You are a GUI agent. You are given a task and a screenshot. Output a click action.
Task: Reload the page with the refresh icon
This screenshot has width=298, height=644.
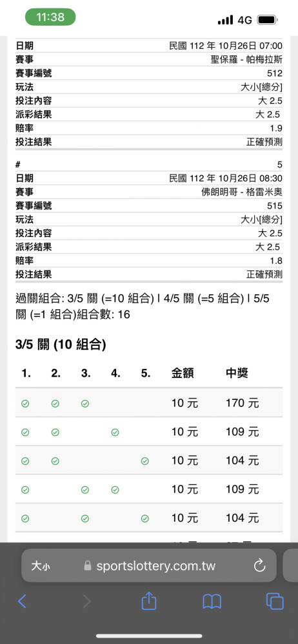click(x=260, y=566)
